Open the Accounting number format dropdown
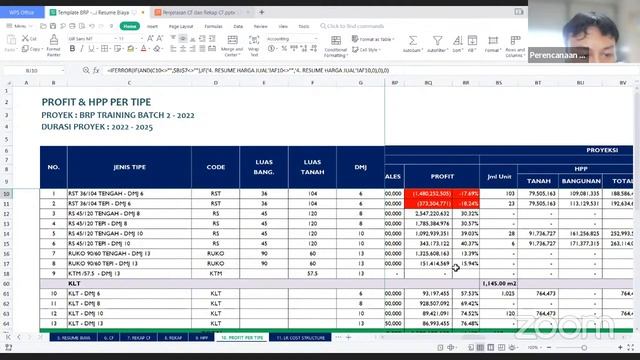 (316, 39)
